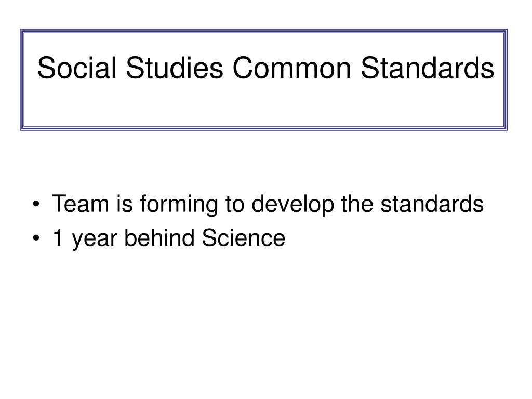Click the word "the" in first bullet
Viewport: 532px width, 399px height.
click(x=357, y=204)
